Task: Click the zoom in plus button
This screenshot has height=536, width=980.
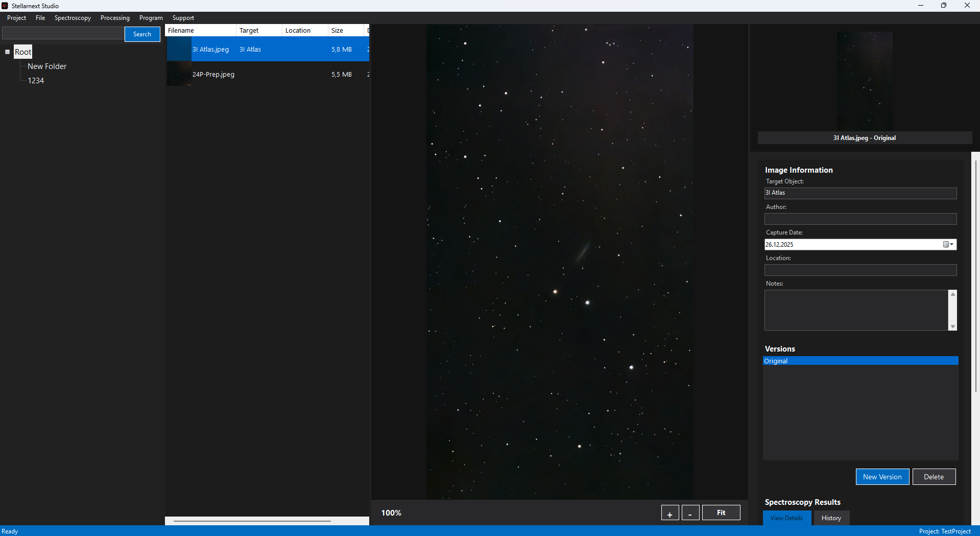Action: [670, 513]
